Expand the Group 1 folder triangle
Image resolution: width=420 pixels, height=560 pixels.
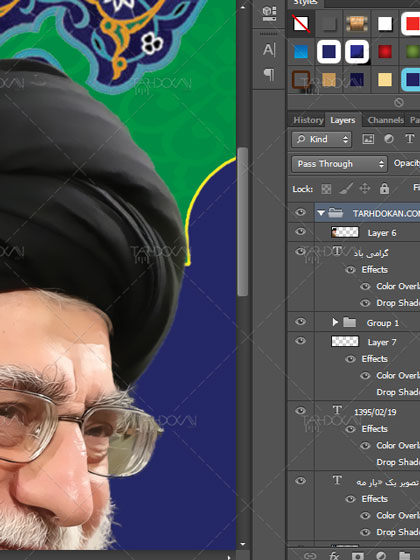[x=335, y=322]
